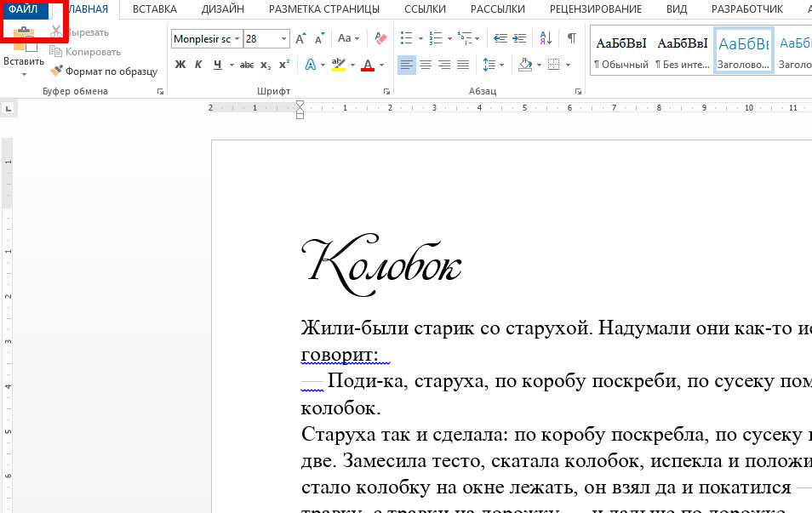Open the ФАЙЛ menu tab

(24, 9)
